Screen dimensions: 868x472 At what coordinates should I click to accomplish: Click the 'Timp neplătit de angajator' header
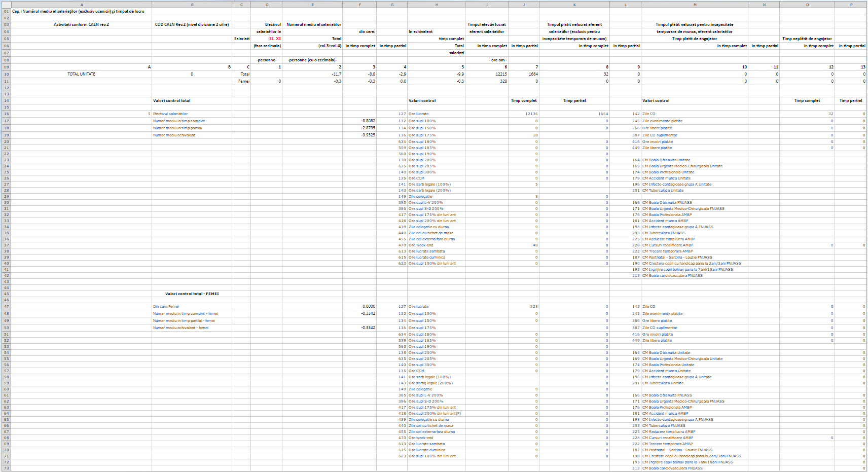[x=807, y=39]
